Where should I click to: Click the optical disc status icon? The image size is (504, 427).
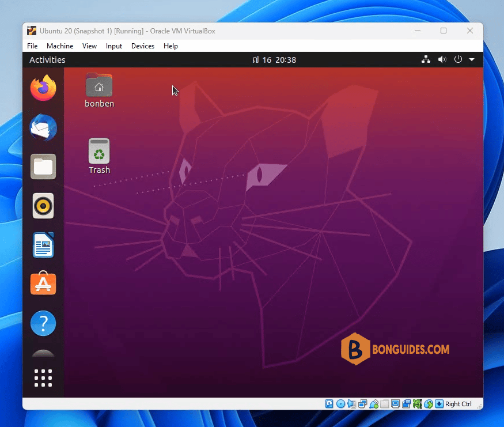(x=340, y=404)
